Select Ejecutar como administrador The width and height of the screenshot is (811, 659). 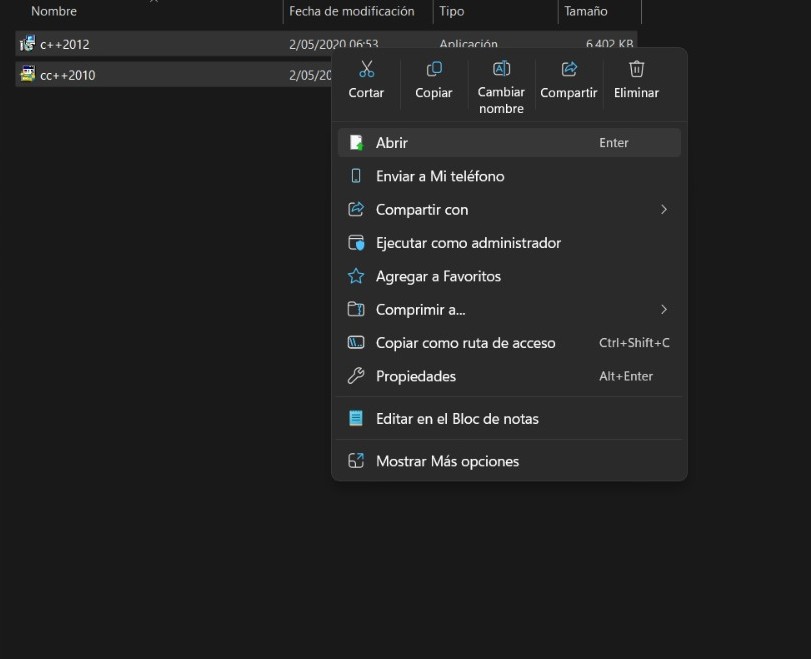(468, 243)
